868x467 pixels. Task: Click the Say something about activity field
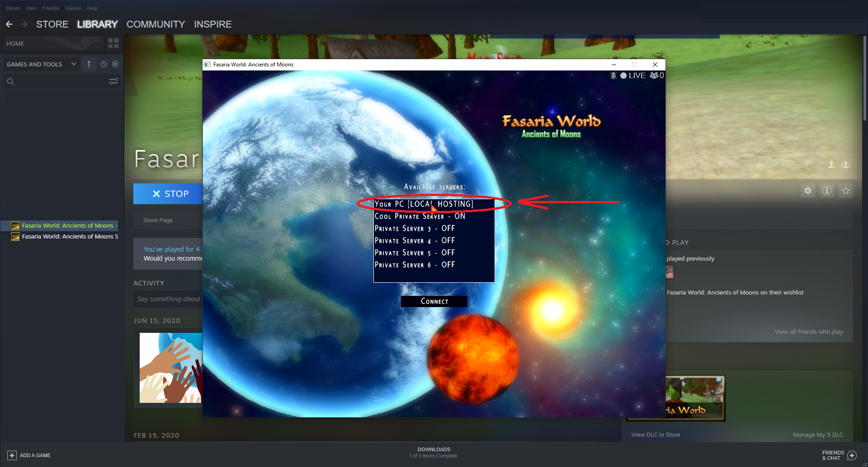tap(168, 299)
